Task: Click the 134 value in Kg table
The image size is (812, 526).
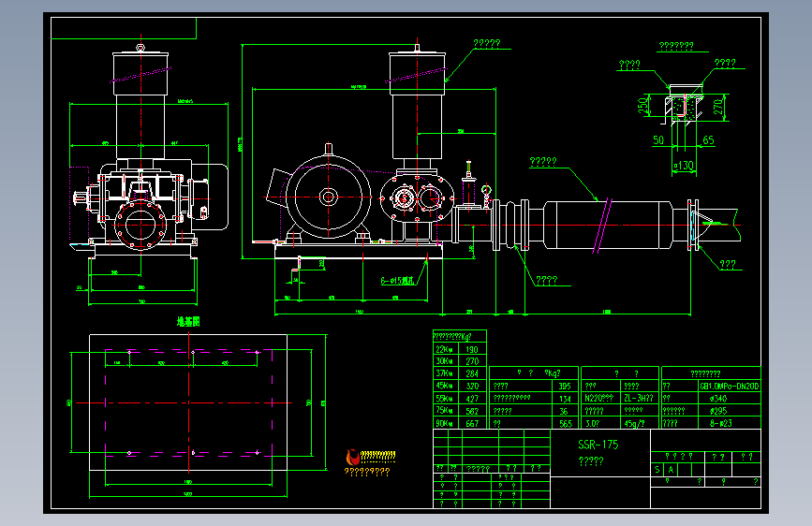Action: [x=565, y=399]
